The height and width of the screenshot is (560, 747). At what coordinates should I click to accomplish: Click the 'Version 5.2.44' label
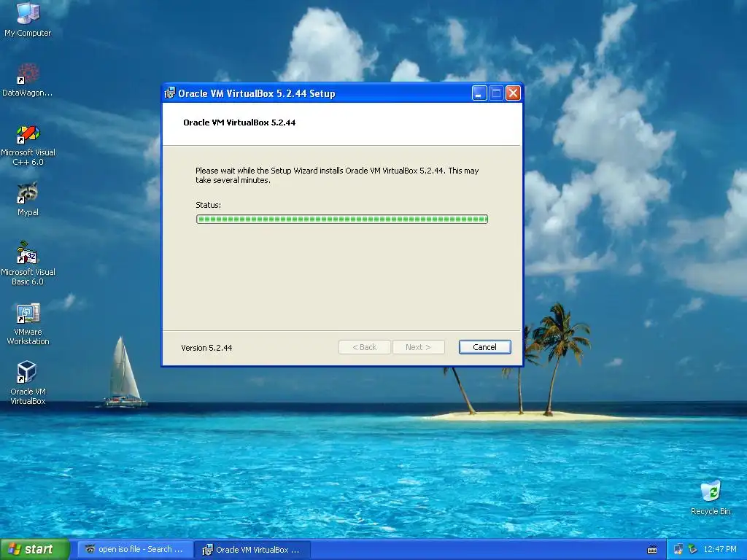(x=206, y=348)
